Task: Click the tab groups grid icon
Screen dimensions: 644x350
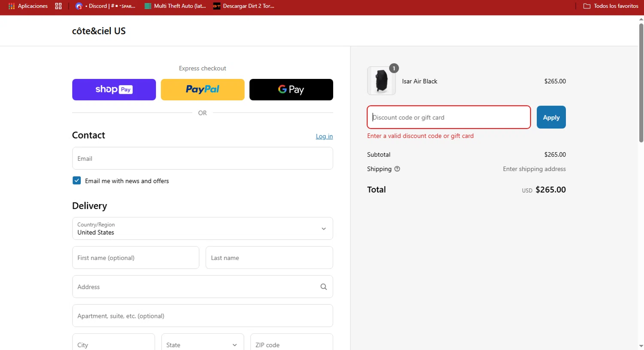Action: tap(58, 6)
